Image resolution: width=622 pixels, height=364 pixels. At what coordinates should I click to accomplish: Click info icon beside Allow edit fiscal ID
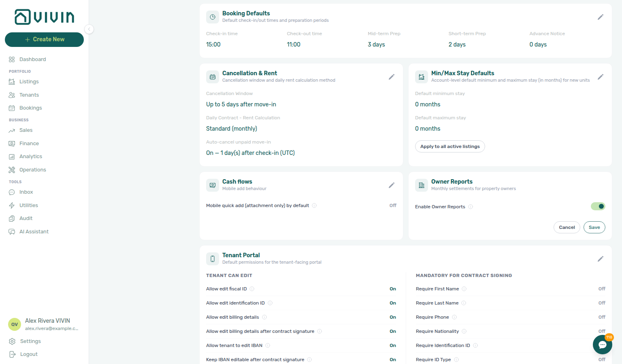[x=252, y=289]
